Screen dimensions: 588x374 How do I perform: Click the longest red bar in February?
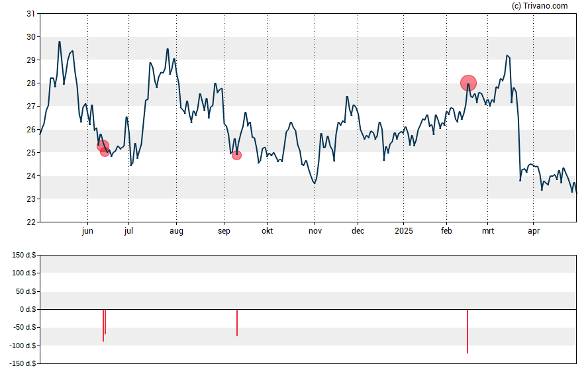coord(467,331)
